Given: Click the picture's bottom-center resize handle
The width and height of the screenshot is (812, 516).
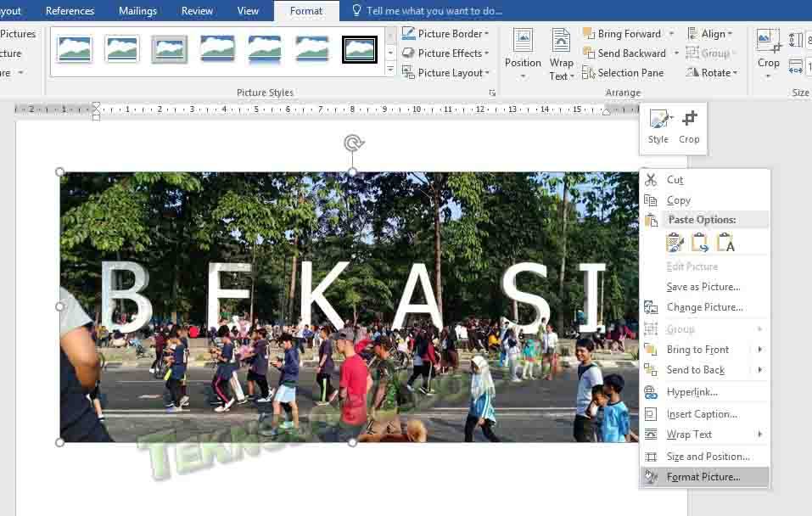Looking at the screenshot, I should click(352, 442).
